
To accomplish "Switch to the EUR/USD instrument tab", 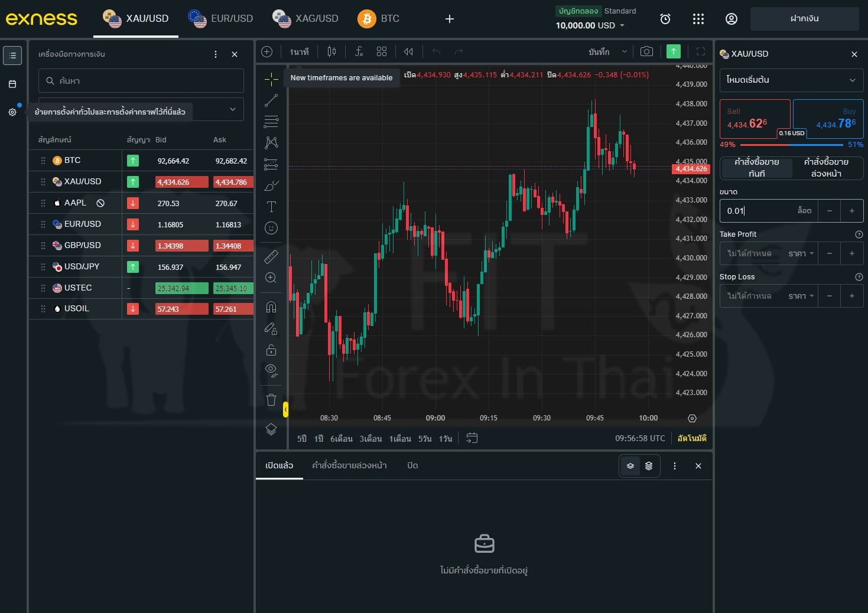I will coord(221,19).
